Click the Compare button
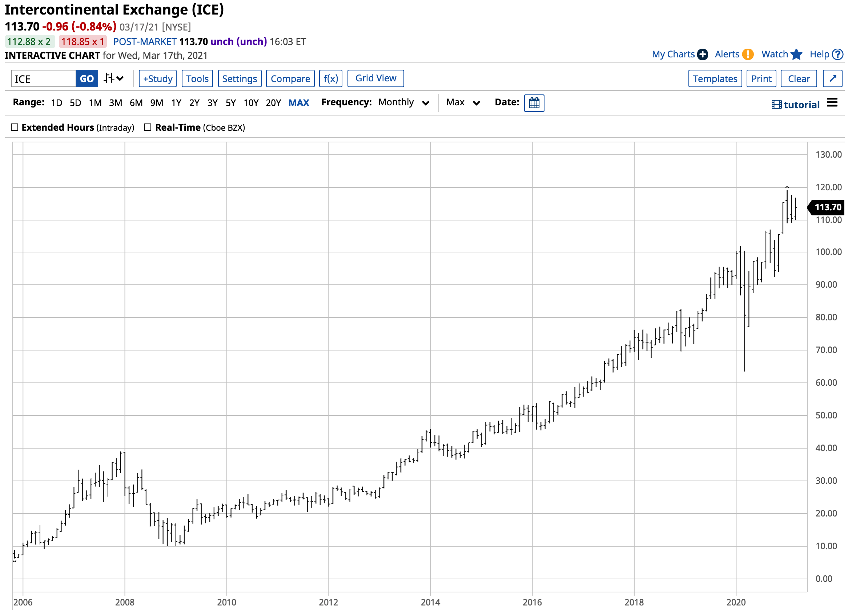This screenshot has width=860, height=616. click(290, 78)
